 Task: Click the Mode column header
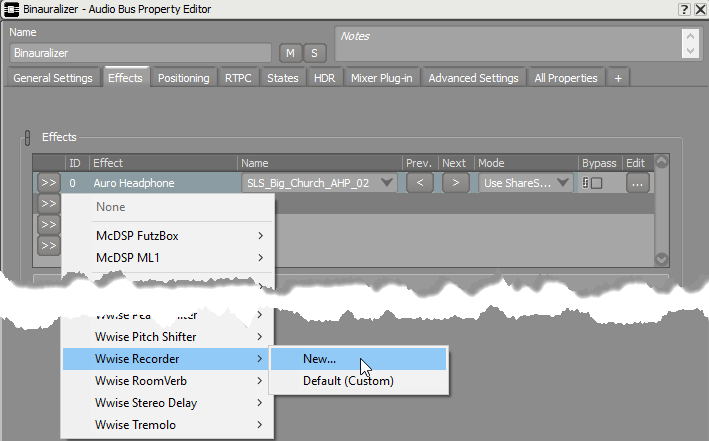(x=526, y=163)
